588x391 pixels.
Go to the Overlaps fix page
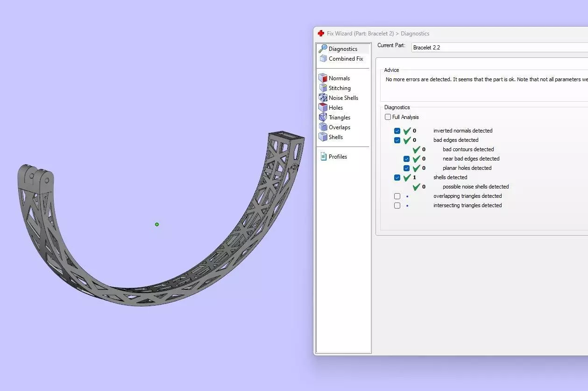(x=340, y=127)
